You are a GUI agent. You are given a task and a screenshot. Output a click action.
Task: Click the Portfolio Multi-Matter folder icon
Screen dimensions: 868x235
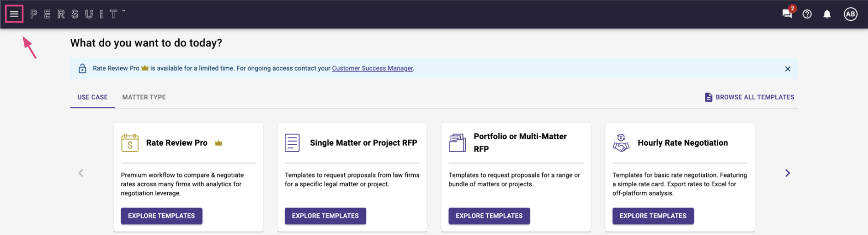(457, 143)
